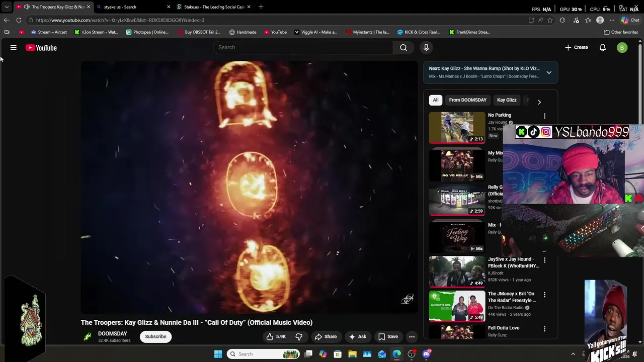Select the From DOOMSDAY chip
Image resolution: width=644 pixels, height=362 pixels.
(x=467, y=100)
